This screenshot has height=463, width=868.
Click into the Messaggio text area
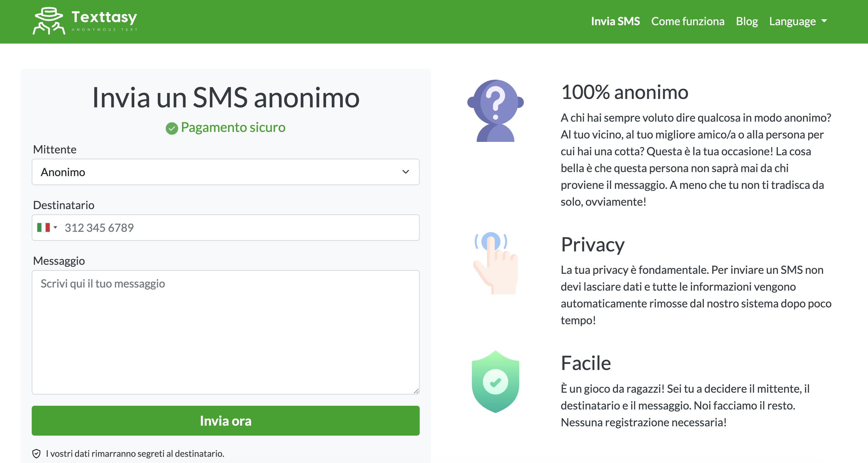pos(225,332)
